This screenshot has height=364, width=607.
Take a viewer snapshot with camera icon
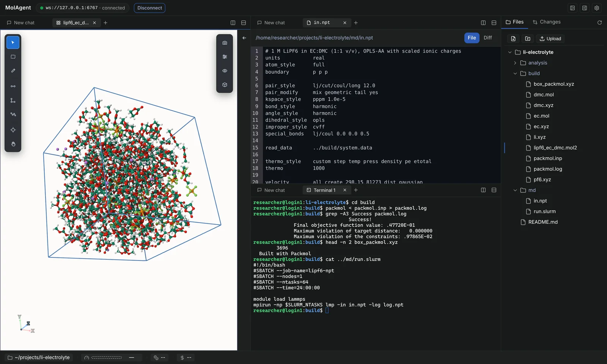225,43
